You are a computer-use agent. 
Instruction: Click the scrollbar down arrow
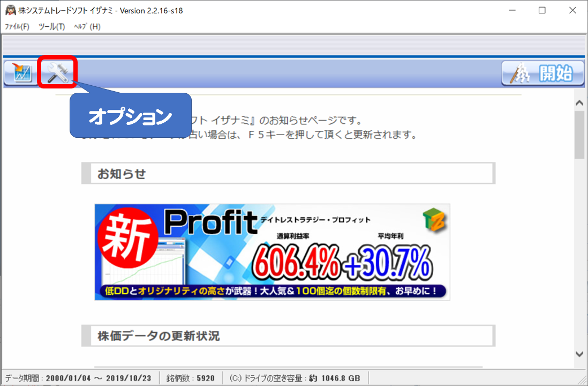(579, 354)
